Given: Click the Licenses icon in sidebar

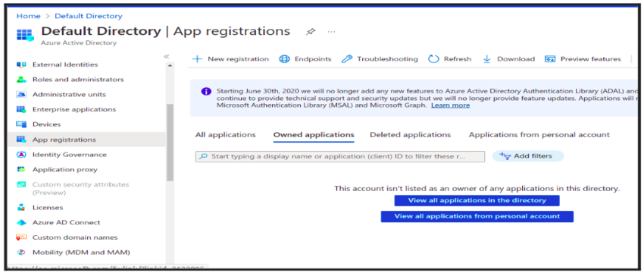Looking at the screenshot, I should click(21, 207).
